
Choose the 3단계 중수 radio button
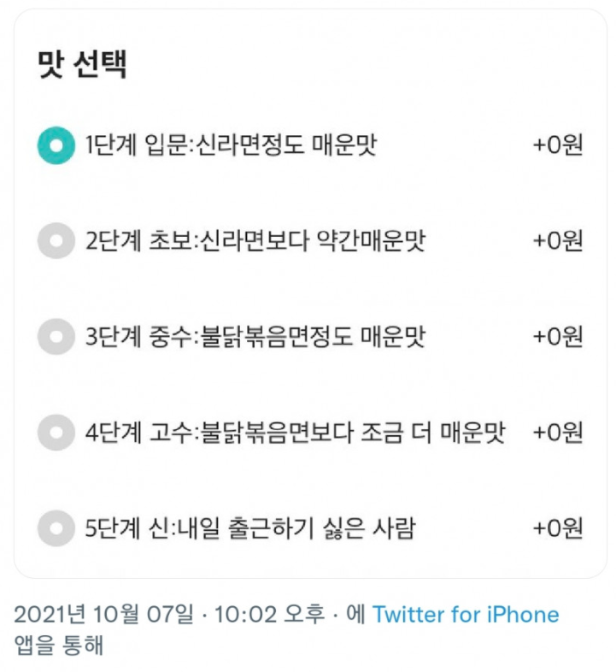pyautogui.click(x=56, y=337)
